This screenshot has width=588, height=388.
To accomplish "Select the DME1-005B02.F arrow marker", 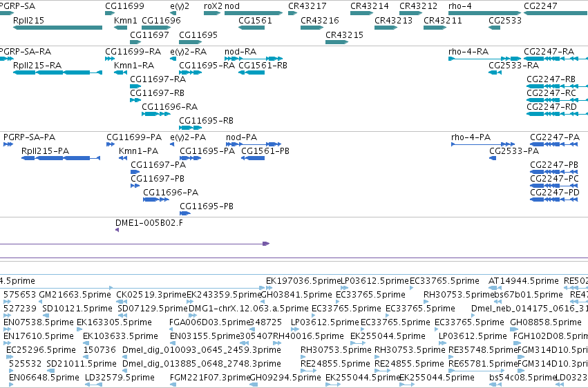I will [117, 230].
